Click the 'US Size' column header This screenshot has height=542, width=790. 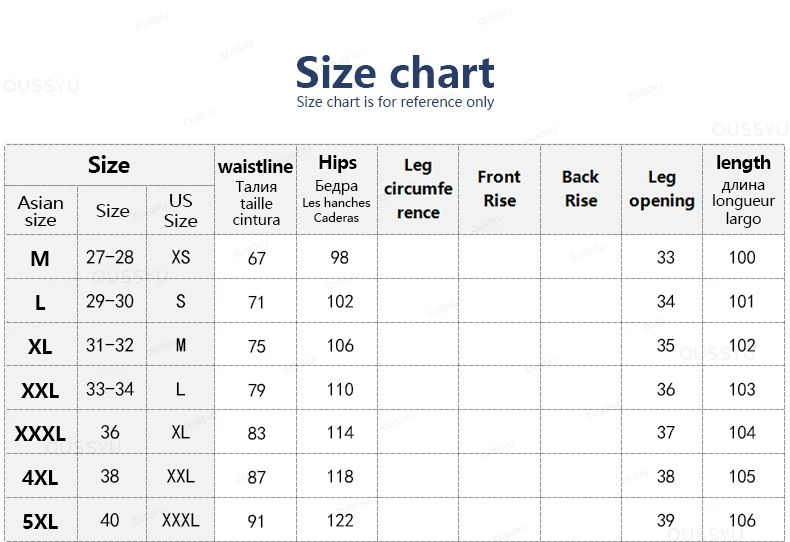(180, 211)
